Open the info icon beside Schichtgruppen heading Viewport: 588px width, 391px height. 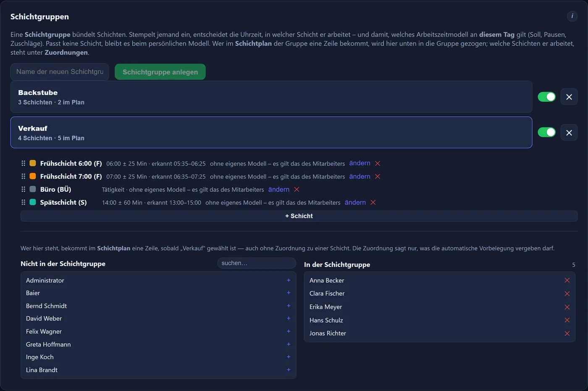pos(572,16)
